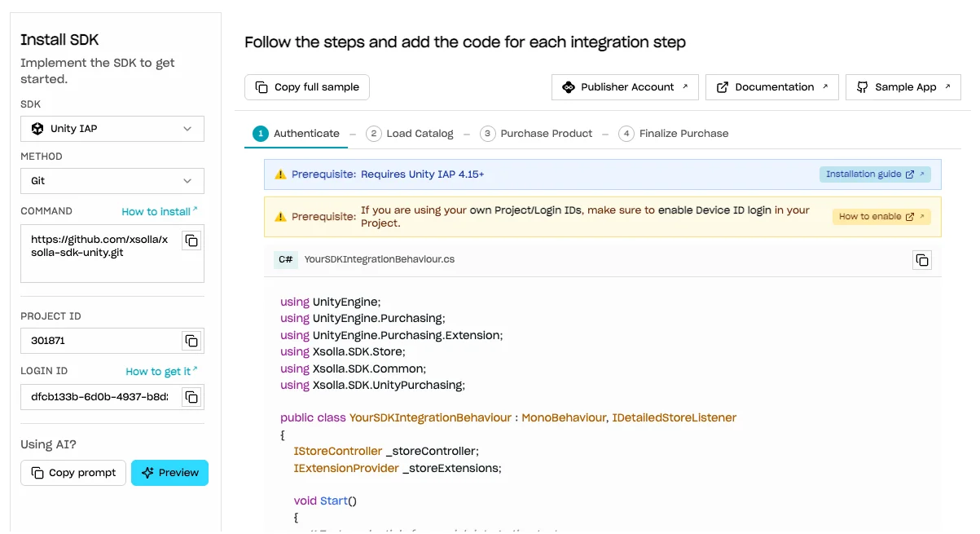Click the 'Install SDK' heading
This screenshot has width=980, height=534.
(x=59, y=40)
